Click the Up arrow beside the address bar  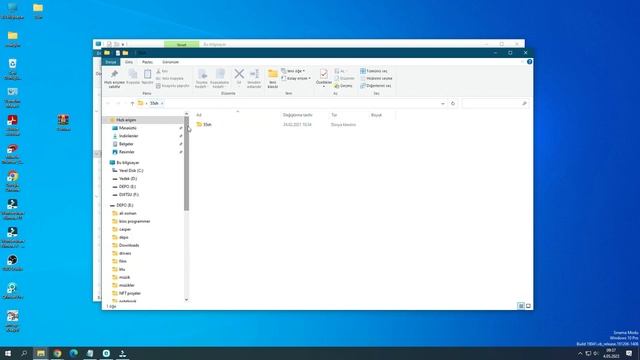click(132, 104)
